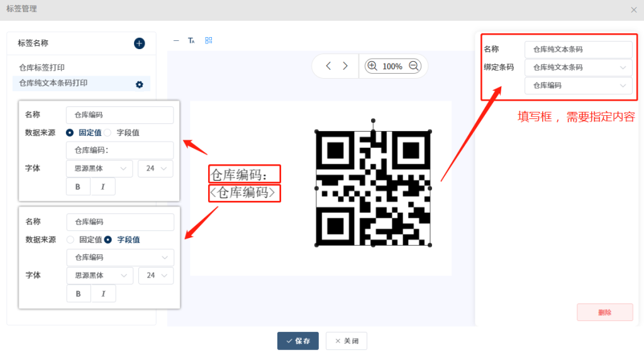Add a new label with plus icon
Screen dimensions: 644x357
click(139, 43)
